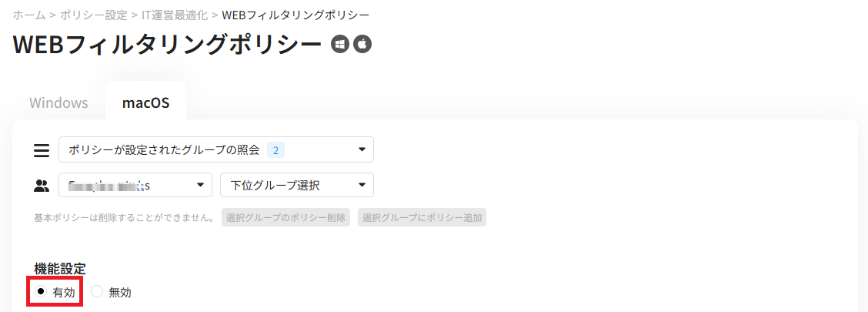Expand ポリシーが設定されたグループの照会 dropdown
This screenshot has height=312, width=868.
click(216, 149)
